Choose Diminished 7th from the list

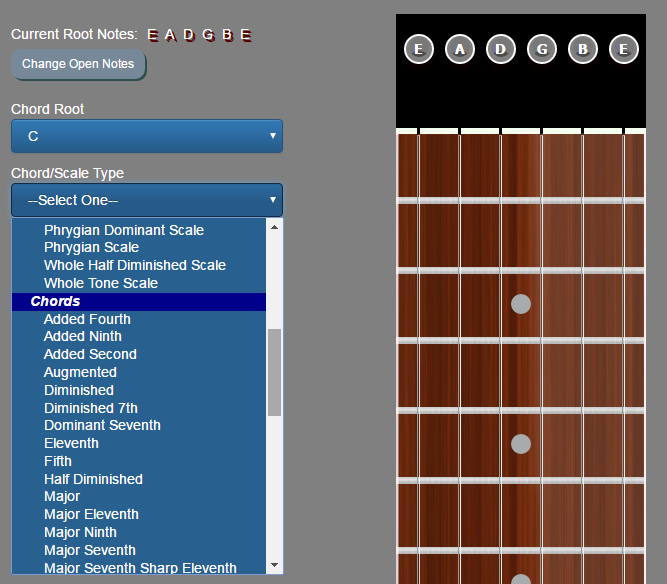[x=90, y=408]
